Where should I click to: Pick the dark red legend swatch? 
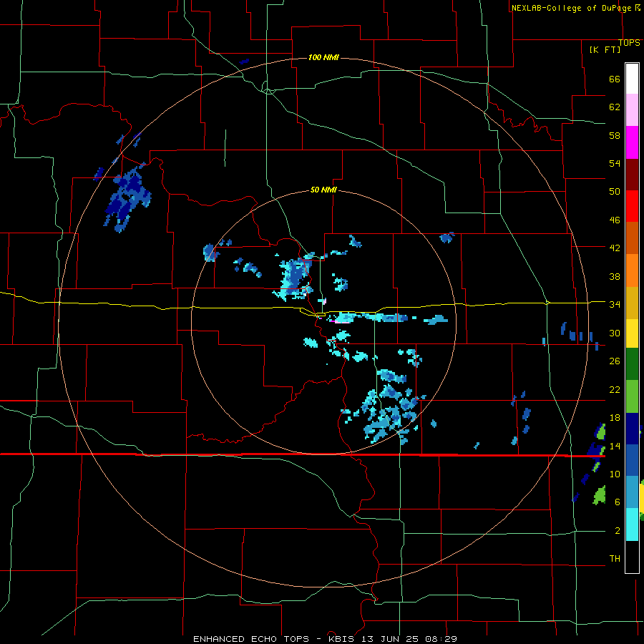pyautogui.click(x=632, y=175)
